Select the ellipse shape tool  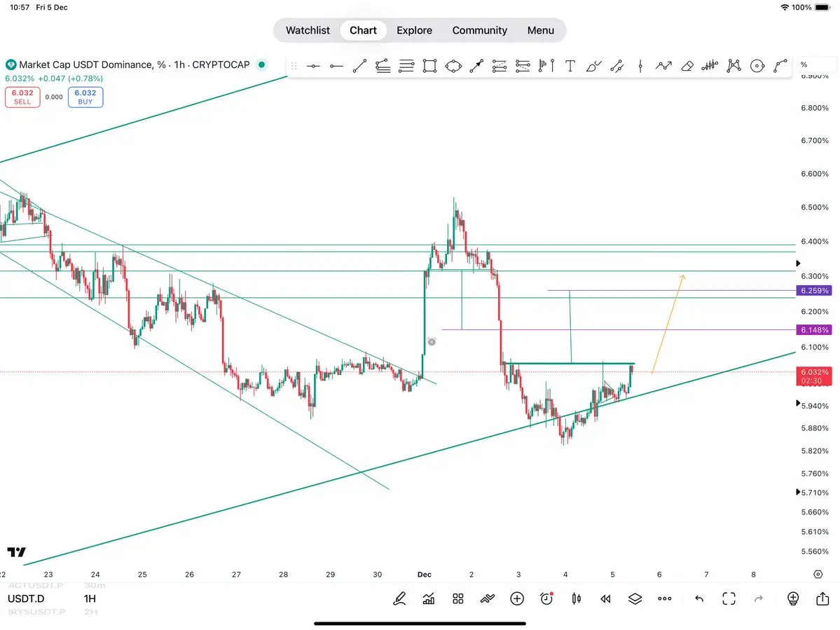(x=453, y=66)
